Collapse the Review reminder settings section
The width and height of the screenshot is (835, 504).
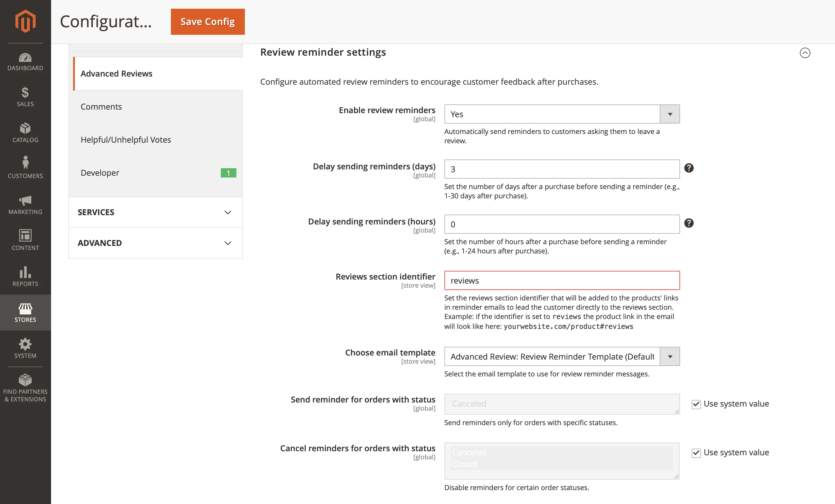(x=805, y=53)
